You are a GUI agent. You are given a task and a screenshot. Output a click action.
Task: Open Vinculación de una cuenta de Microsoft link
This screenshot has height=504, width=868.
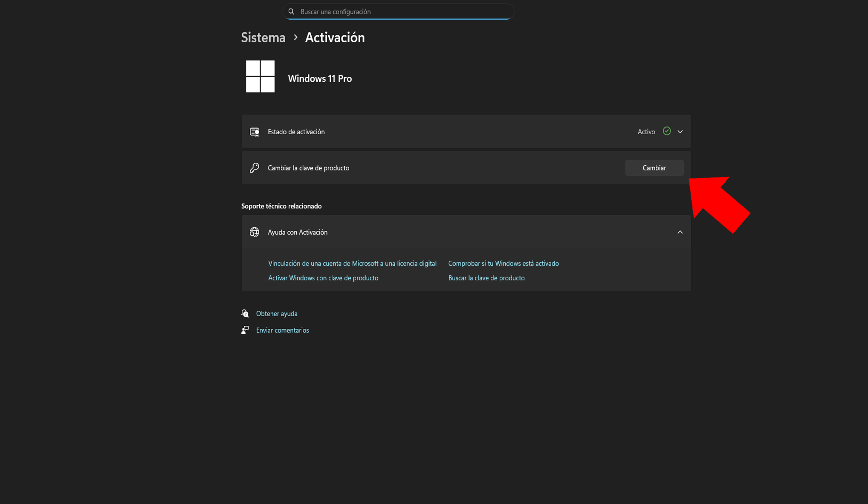(352, 263)
